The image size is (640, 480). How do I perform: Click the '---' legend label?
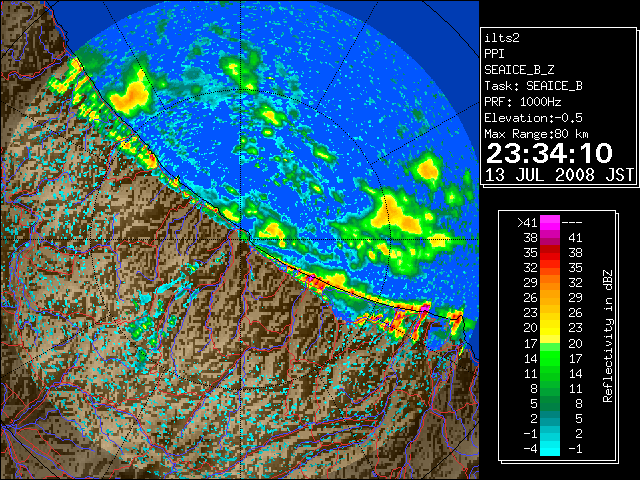(572, 222)
